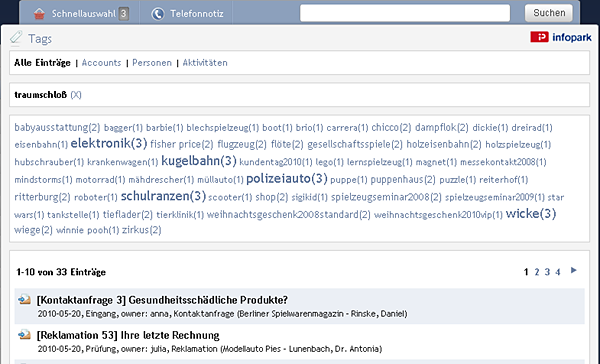Click the Schnellauswahl count badge 3
The height and width of the screenshot is (364, 600).
click(123, 14)
